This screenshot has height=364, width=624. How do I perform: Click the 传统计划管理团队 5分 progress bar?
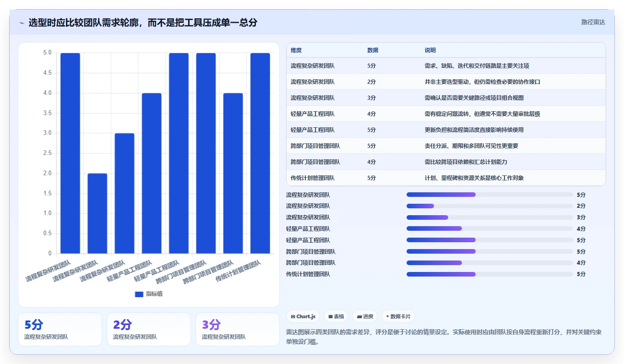click(x=490, y=274)
